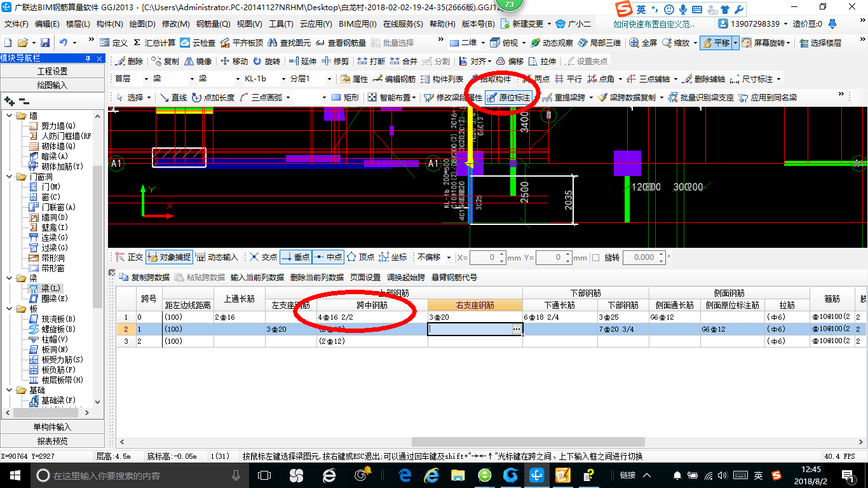Run 汇总计算 summary calculation
Screen dimensions: 868x488
pyautogui.click(x=154, y=43)
